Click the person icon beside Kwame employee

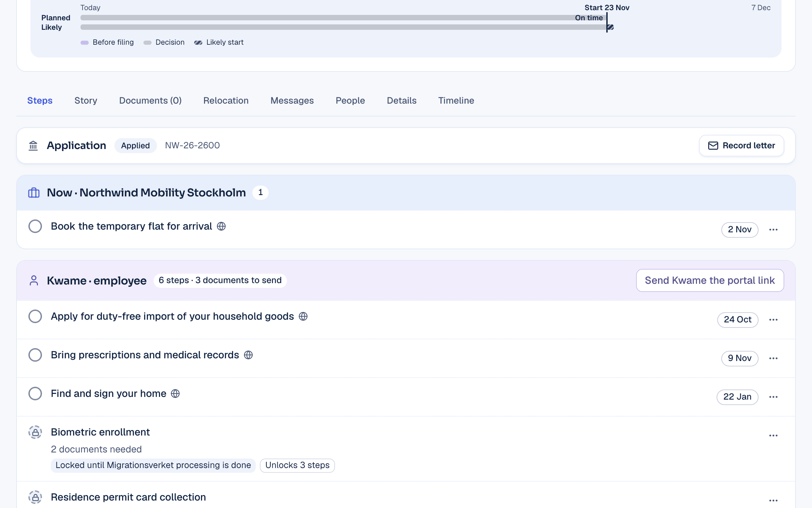click(x=34, y=280)
